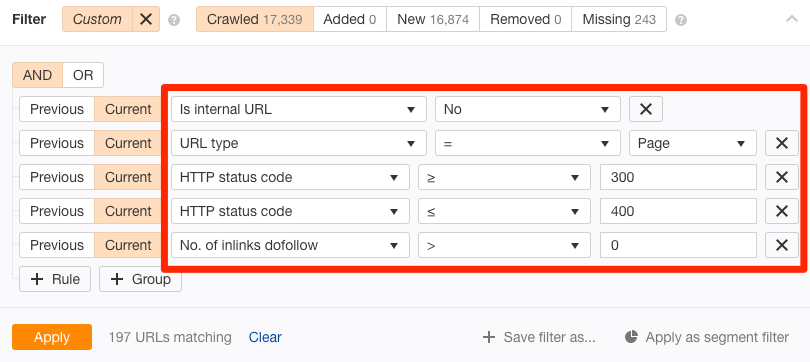Switch to the Missing 243 tab
This screenshot has width=810, height=362.
[x=619, y=20]
